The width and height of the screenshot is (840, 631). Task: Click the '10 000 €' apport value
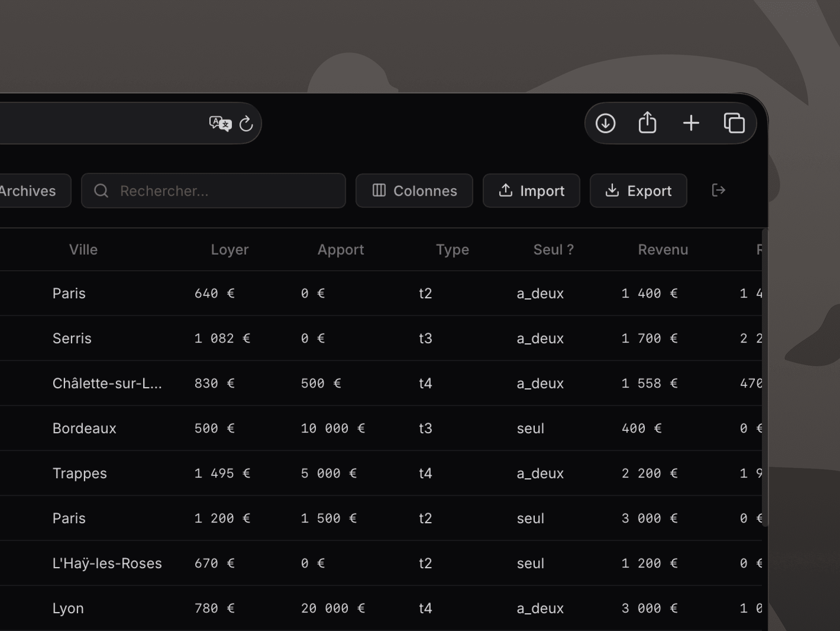click(333, 428)
